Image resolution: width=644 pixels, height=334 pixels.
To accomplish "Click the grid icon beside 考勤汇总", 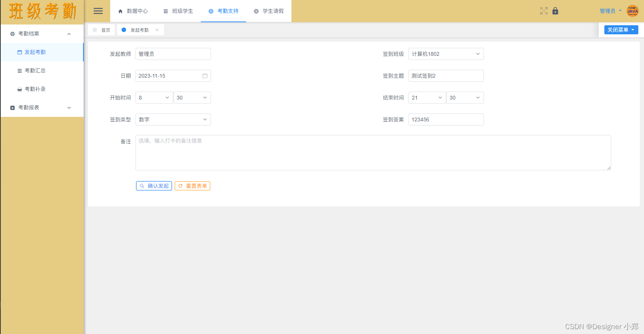I will point(20,71).
